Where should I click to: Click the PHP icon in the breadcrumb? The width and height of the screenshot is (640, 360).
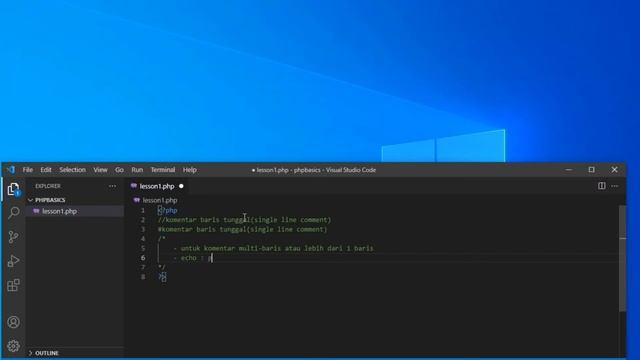coord(137,200)
